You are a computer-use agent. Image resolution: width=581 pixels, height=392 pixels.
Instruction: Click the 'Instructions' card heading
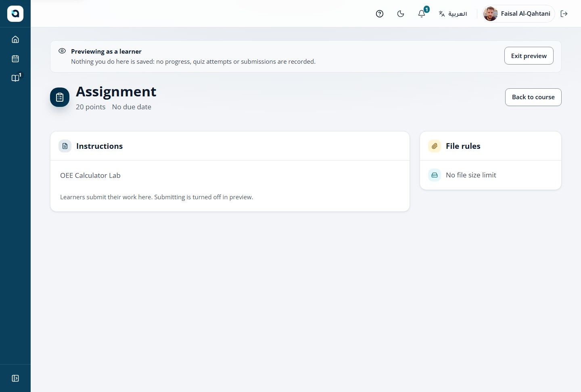[99, 146]
